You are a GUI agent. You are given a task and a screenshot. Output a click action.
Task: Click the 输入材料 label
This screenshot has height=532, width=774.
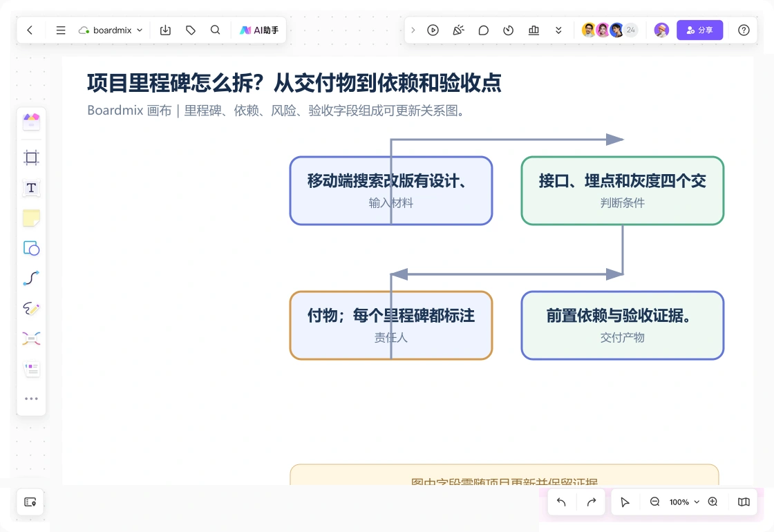(x=391, y=203)
